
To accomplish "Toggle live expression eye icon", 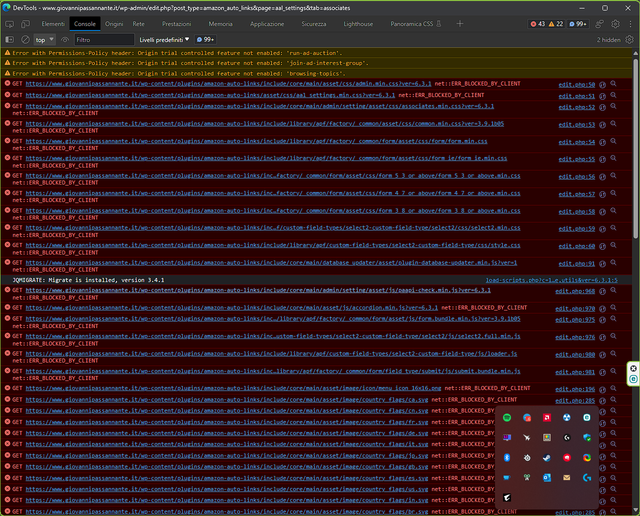I will tap(64, 40).
